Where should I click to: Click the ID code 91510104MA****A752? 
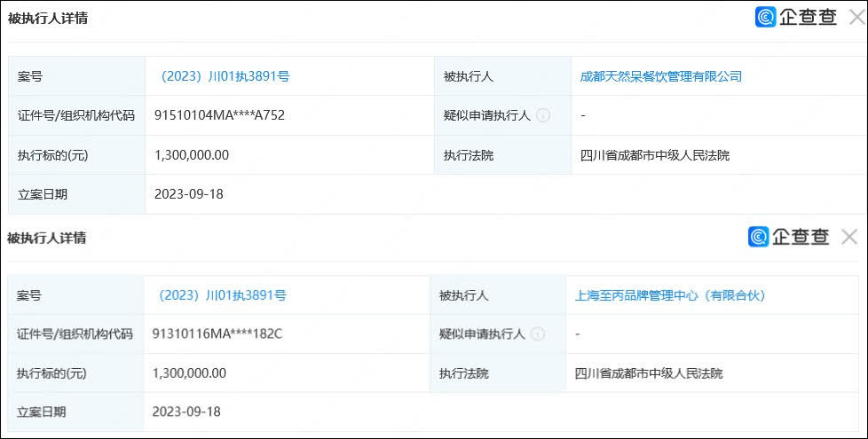219,115
